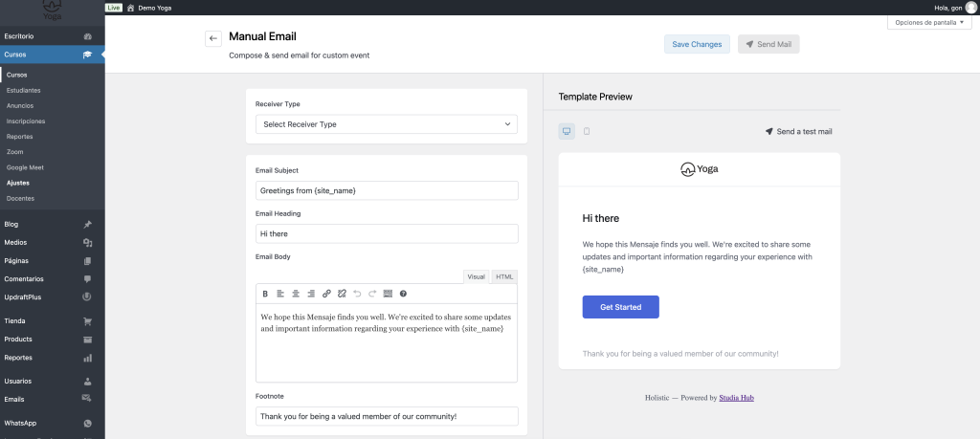Align email body text left

pyautogui.click(x=280, y=294)
